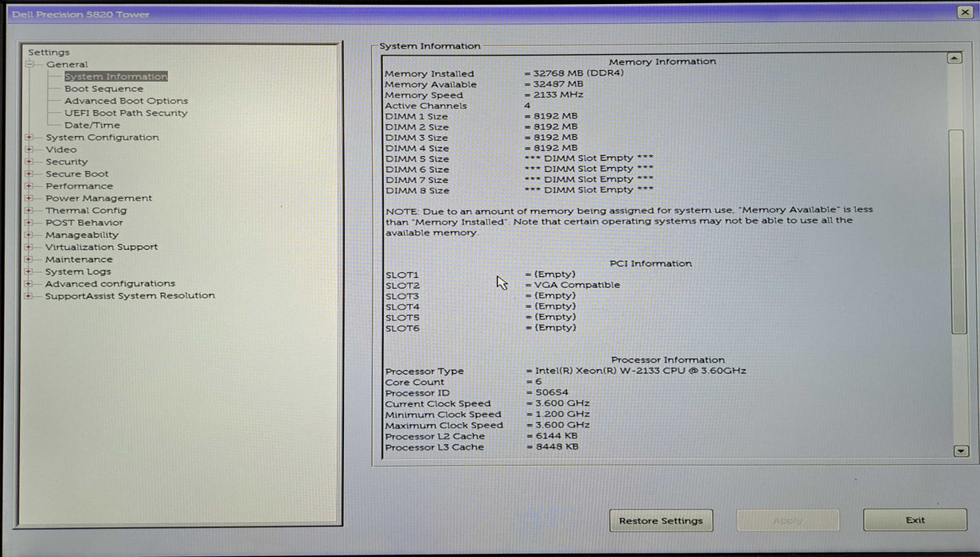Screen dimensions: 980x557
Task: Expand the System Logs node
Action: (x=29, y=271)
